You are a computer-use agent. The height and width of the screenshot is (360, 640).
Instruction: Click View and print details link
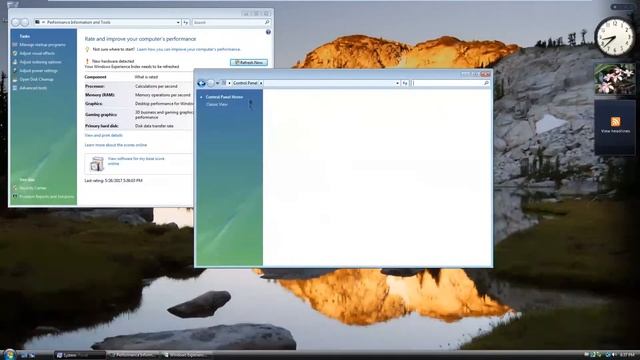[x=104, y=135]
